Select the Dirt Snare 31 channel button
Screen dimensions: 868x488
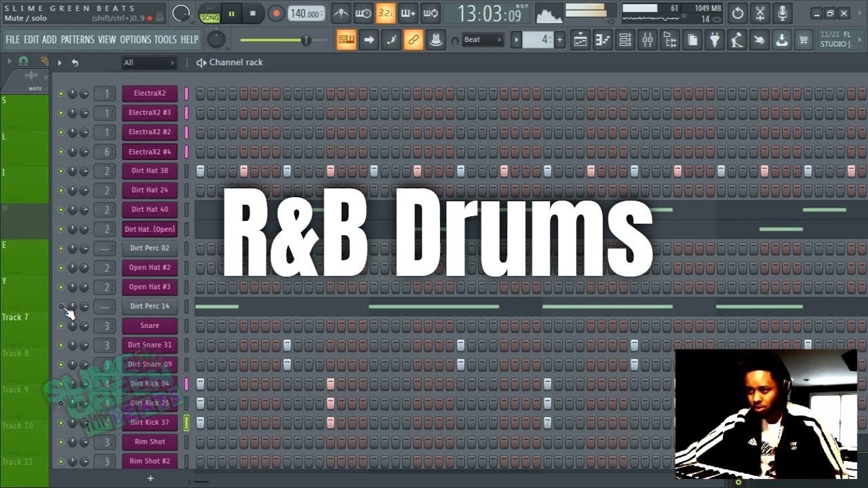tap(150, 345)
